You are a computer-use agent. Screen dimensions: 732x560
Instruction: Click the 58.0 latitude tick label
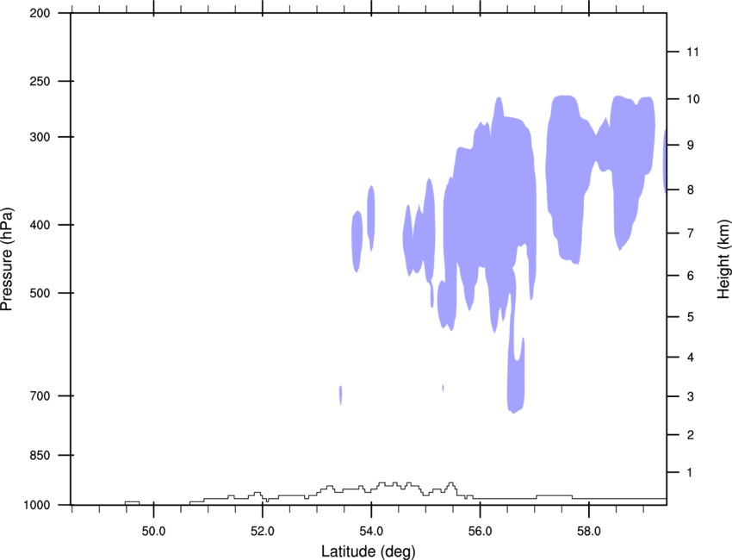(x=589, y=532)
